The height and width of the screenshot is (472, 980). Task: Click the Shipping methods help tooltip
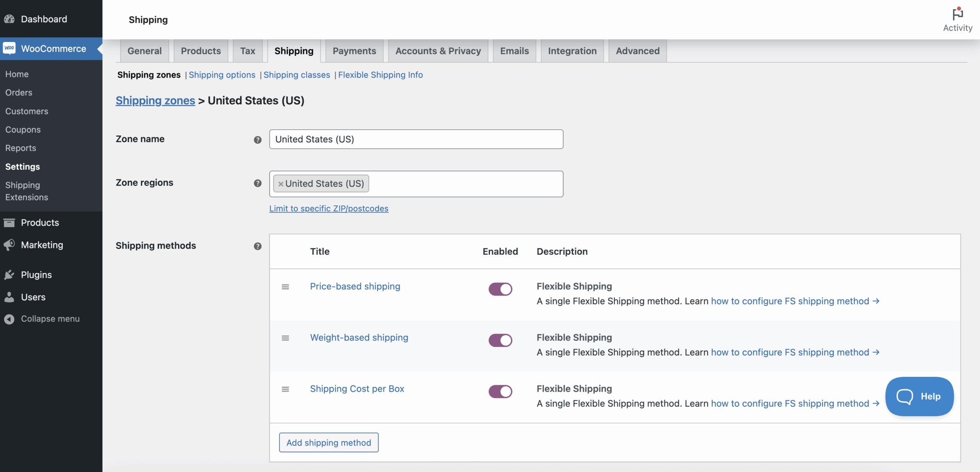pyautogui.click(x=258, y=246)
